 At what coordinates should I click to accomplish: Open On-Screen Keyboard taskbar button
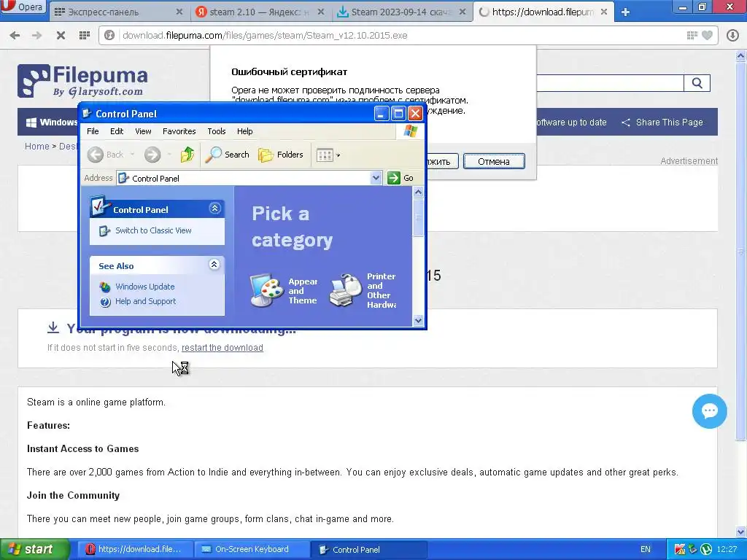251,549
